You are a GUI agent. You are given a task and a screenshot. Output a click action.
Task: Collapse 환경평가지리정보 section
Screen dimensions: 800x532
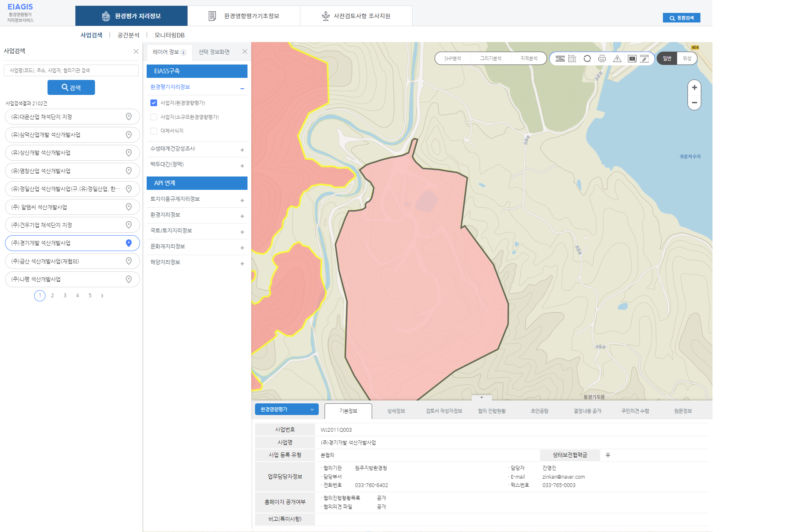coord(242,88)
